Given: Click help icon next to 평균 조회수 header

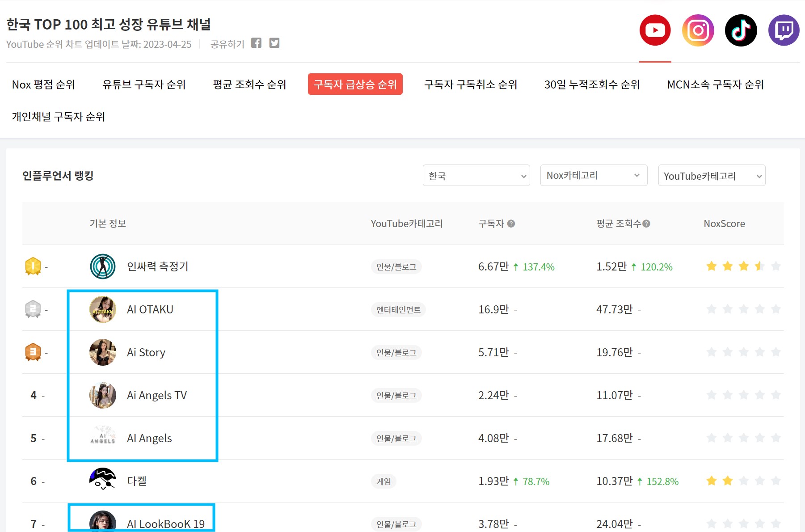Looking at the screenshot, I should 646,224.
